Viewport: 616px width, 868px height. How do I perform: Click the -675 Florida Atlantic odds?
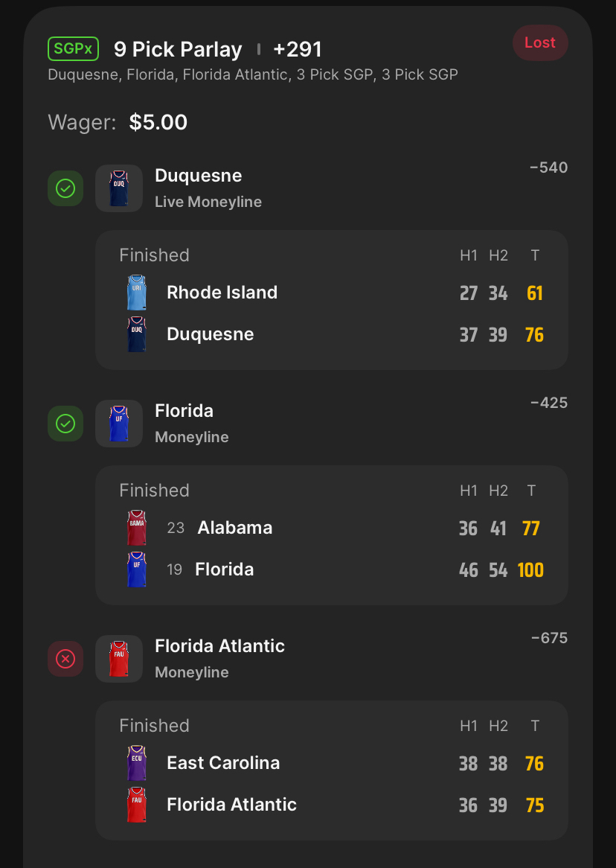[x=549, y=638]
